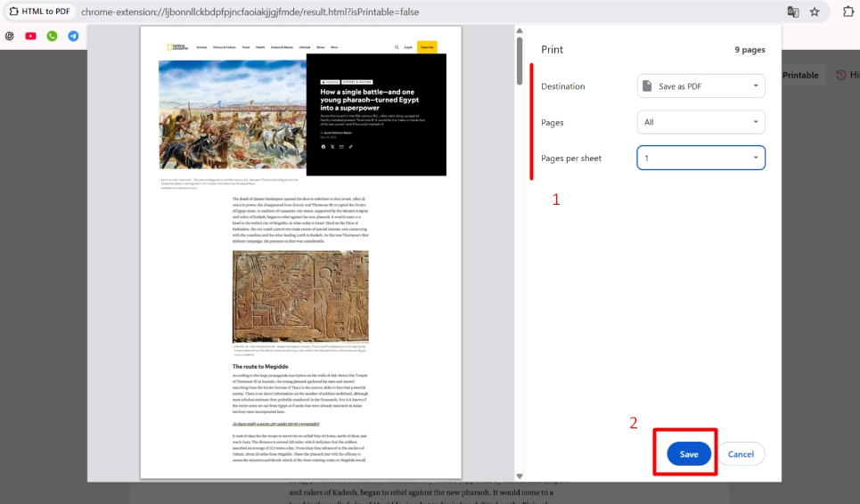Screen dimensions: 860x504
Task: Click the 'The route to Megiddo' heading
Action: (x=260, y=367)
